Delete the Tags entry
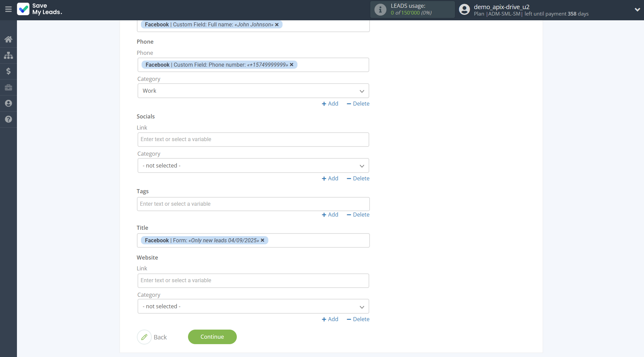The width and height of the screenshot is (644, 357). click(x=358, y=215)
